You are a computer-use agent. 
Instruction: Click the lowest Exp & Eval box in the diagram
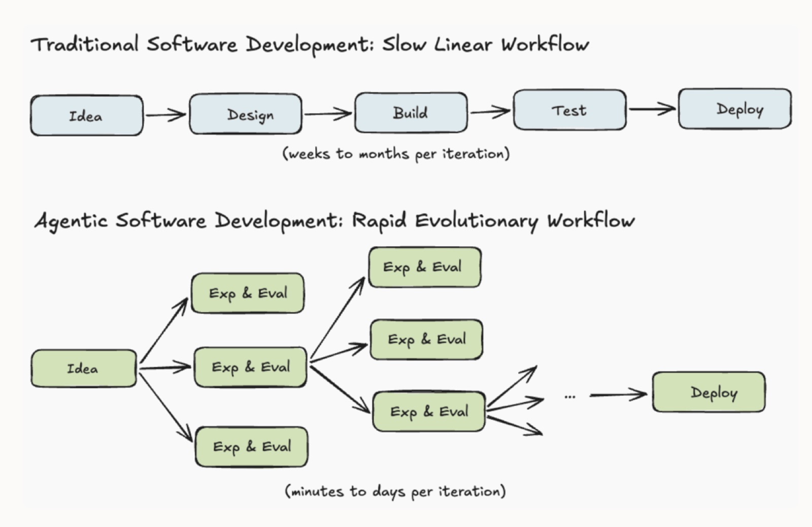point(252,447)
